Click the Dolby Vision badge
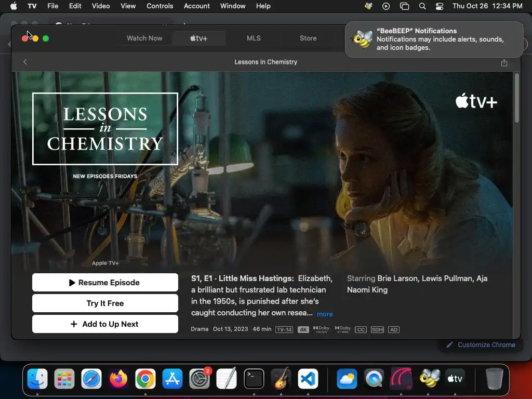 pos(321,329)
